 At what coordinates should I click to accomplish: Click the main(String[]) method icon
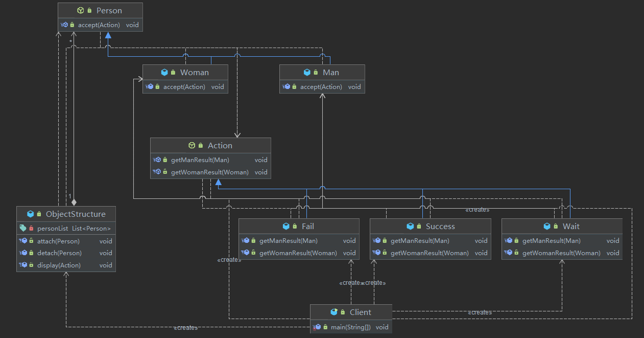tap(317, 327)
